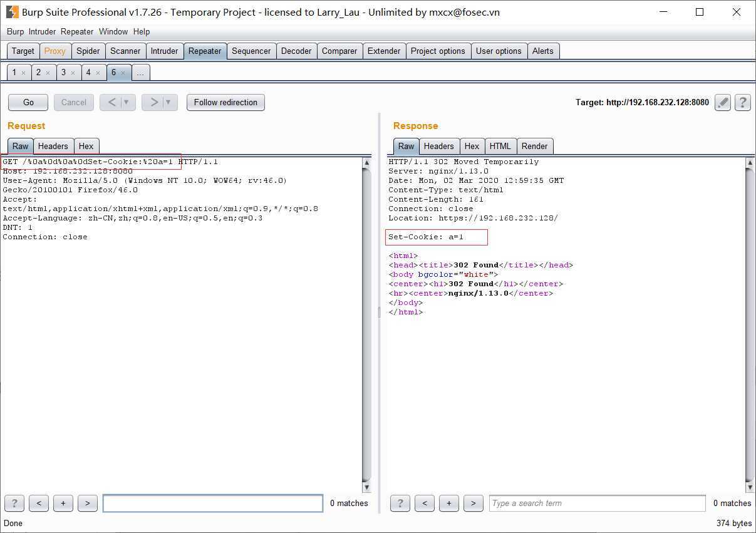Click the Target URL label
Image resolution: width=756 pixels, height=533 pixels.
(x=643, y=102)
